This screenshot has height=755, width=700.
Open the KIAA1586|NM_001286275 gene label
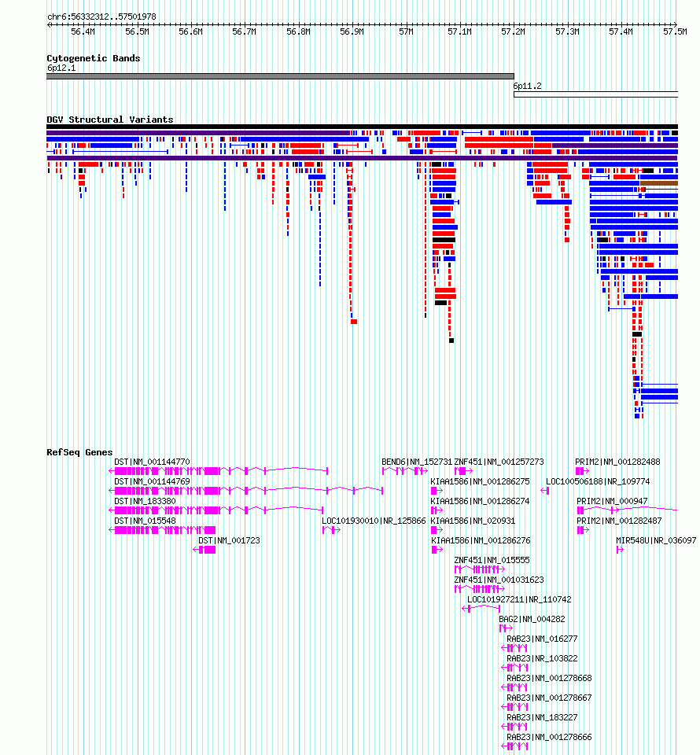pyautogui.click(x=480, y=481)
